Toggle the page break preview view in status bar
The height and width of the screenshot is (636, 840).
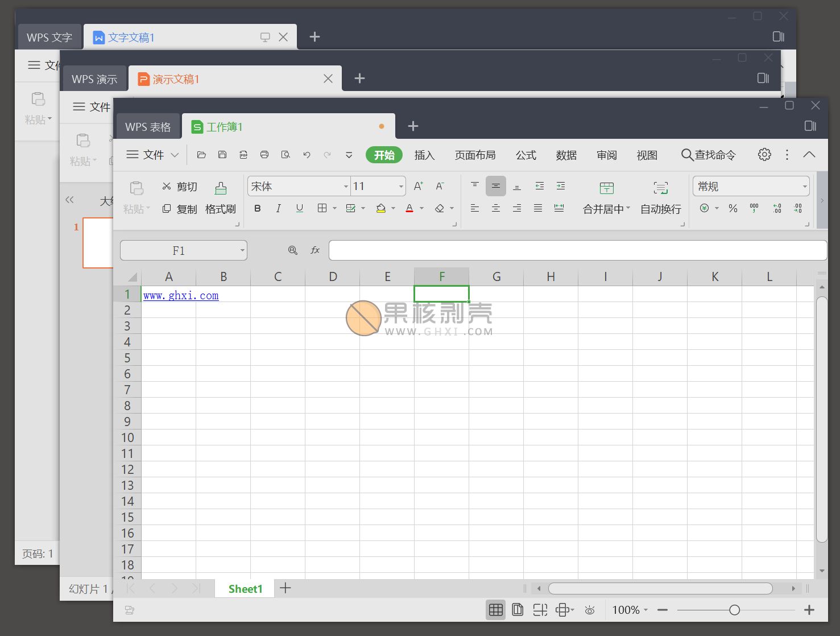(x=540, y=609)
